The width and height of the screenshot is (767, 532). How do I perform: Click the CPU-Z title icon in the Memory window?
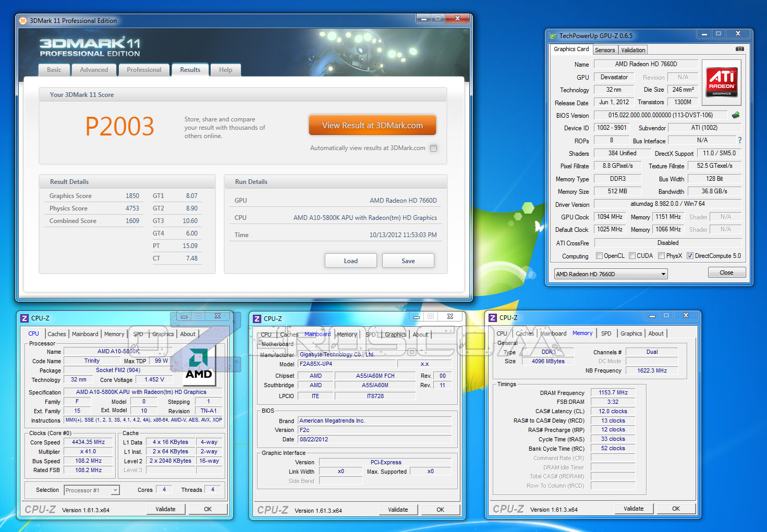tap(493, 318)
